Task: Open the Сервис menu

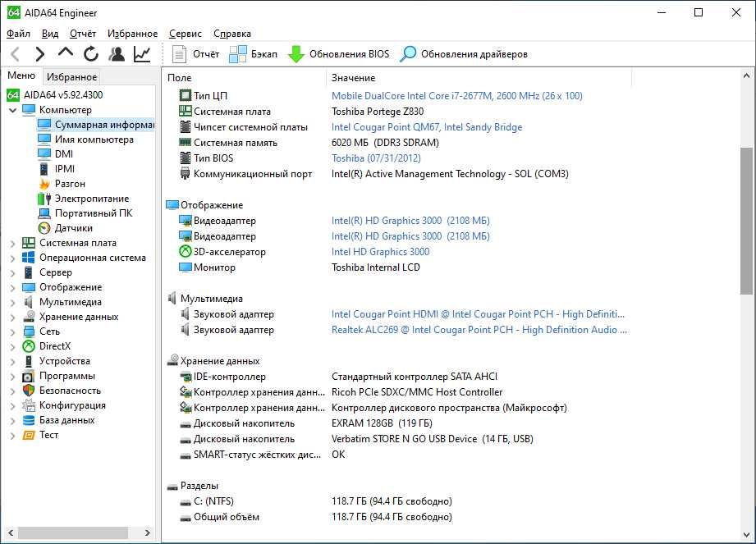Action: [x=186, y=34]
